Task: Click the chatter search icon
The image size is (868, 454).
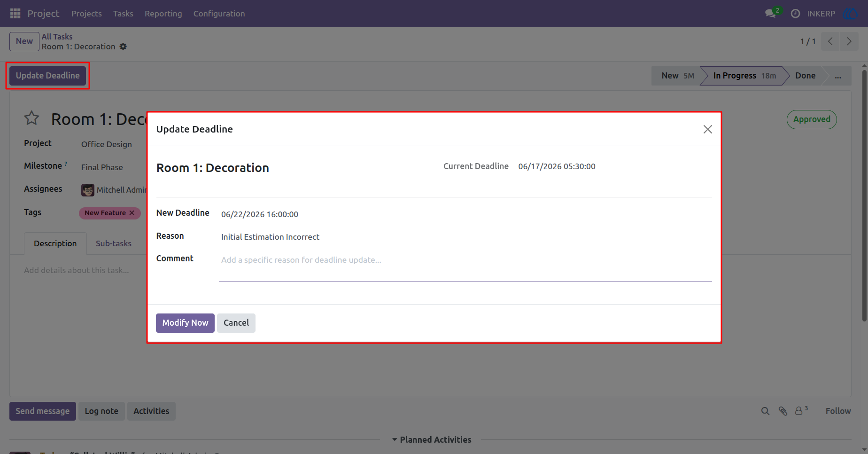Action: (x=765, y=411)
